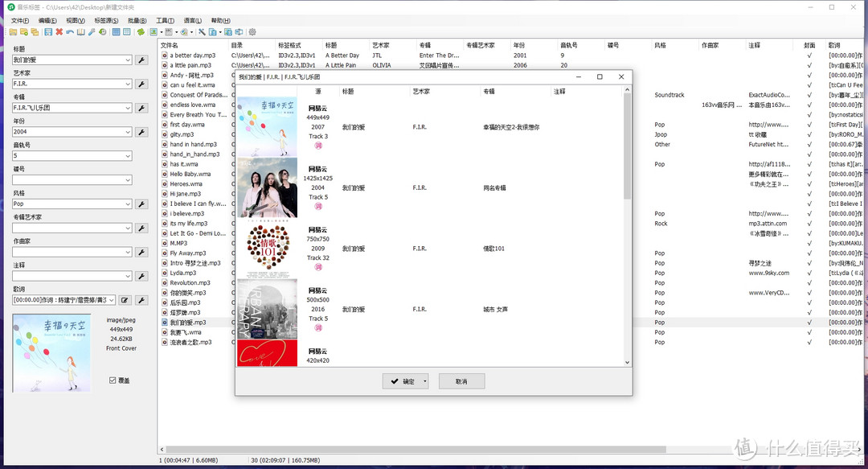Viewport: 868px width, 469px height.
Task: Select the save tags icon
Action: 47,32
